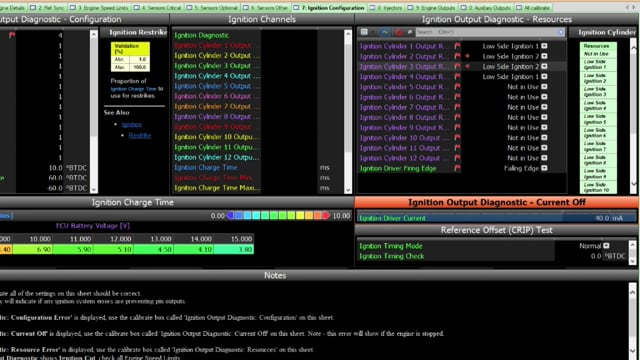
Task: Click the grid view icon in Resources toolbar
Action: (x=364, y=32)
